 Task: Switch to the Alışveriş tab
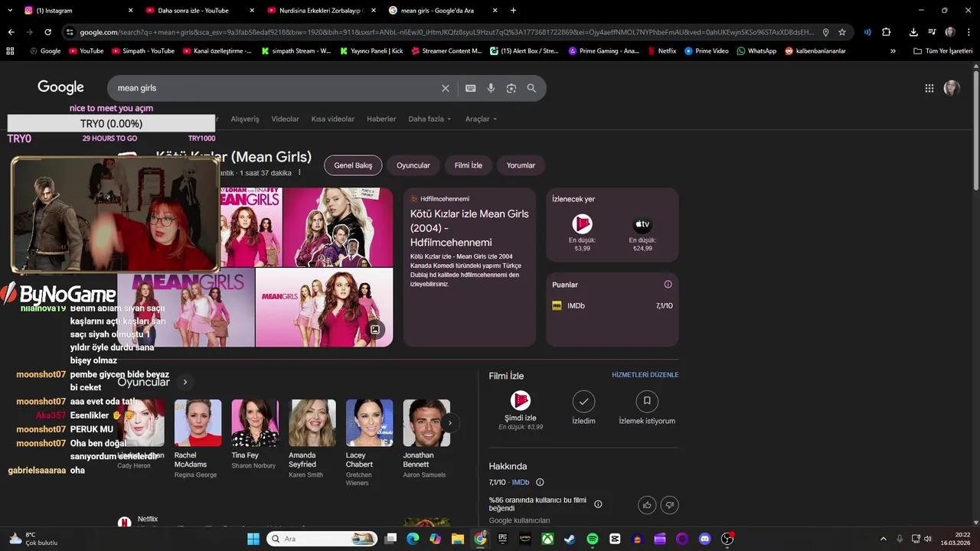click(x=245, y=119)
